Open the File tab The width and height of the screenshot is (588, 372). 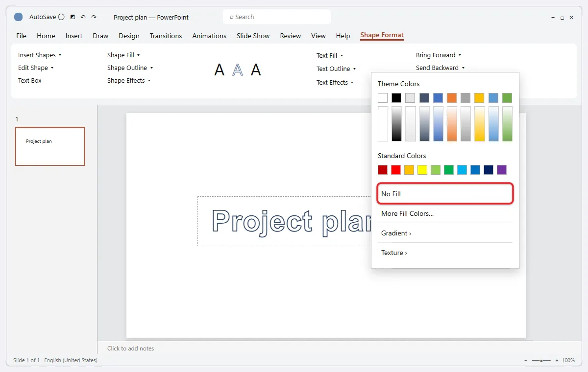[x=21, y=36]
